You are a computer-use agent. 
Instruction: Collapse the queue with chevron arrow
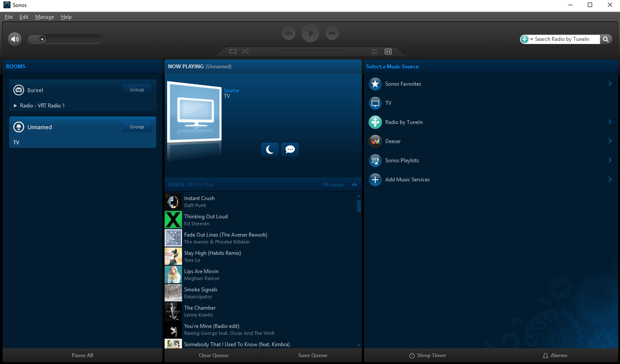point(354,185)
